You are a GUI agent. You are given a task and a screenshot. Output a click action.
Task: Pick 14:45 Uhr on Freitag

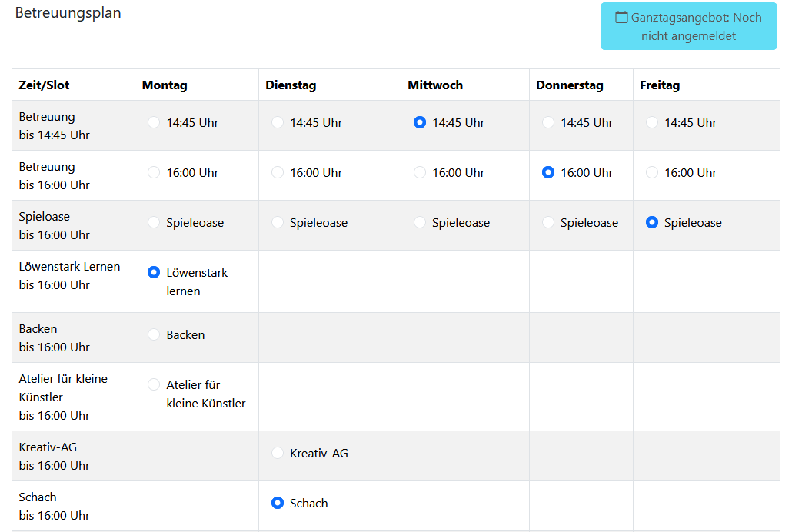(x=652, y=122)
